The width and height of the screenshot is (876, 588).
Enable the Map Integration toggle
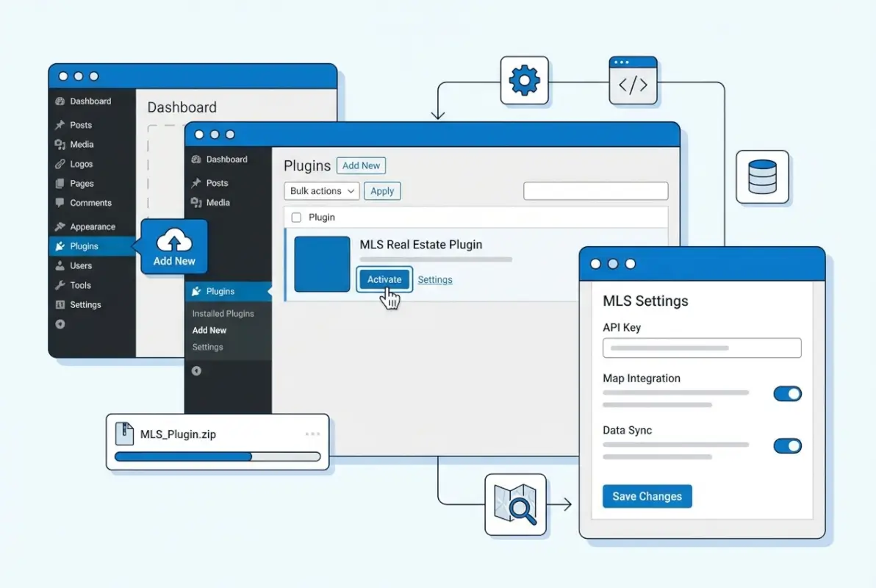(x=787, y=394)
